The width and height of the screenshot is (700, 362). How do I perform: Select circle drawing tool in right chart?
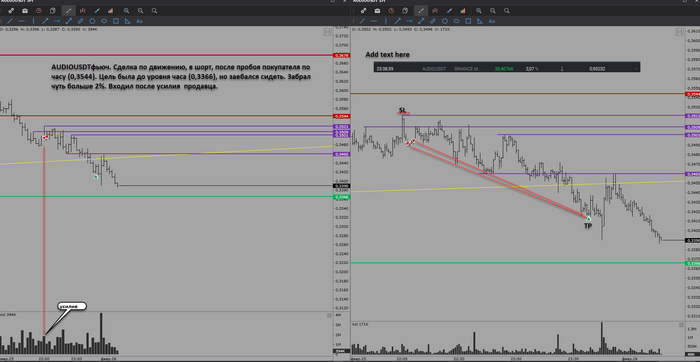pyautogui.click(x=445, y=21)
